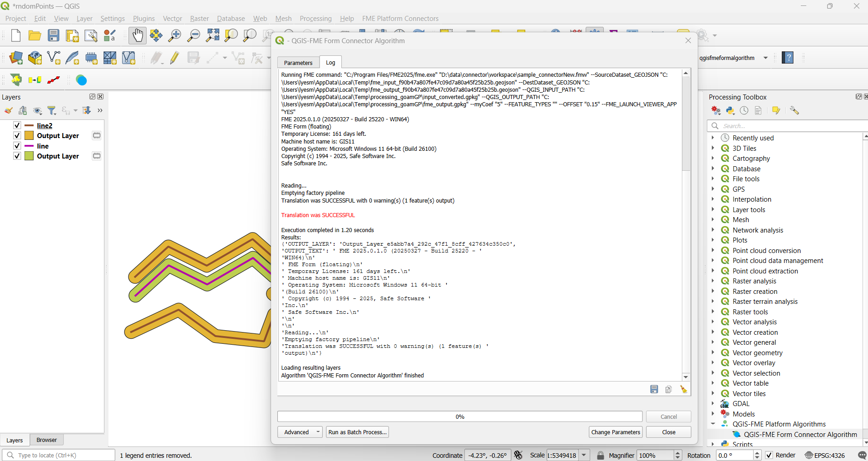Viewport: 868px width, 461px height.
Task: Click the EPSG:4326 CRS button
Action: (825, 455)
